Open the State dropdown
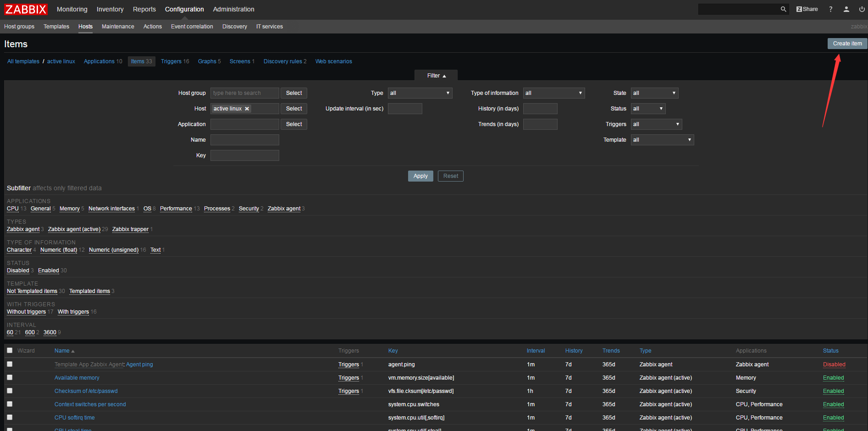Viewport: 868px width, 431px height. 654,93
